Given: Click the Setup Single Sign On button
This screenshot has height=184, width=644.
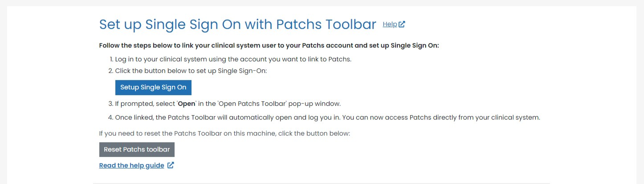Looking at the screenshot, I should coord(153,88).
